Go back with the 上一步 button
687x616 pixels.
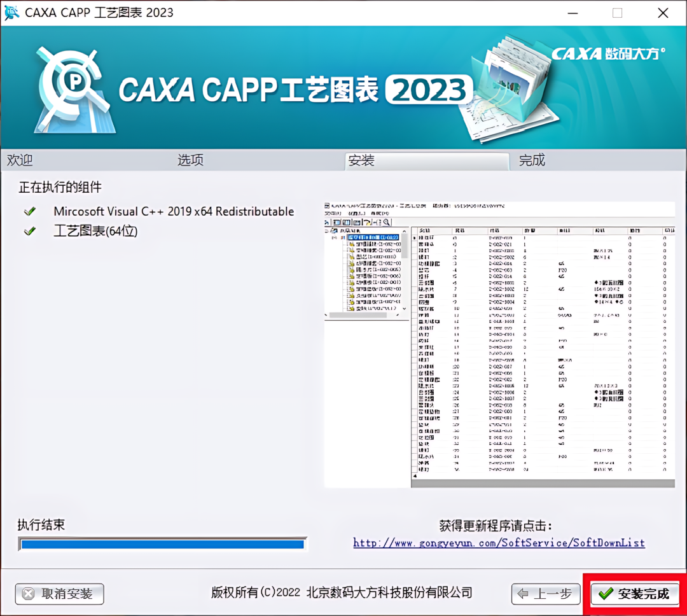(x=546, y=594)
